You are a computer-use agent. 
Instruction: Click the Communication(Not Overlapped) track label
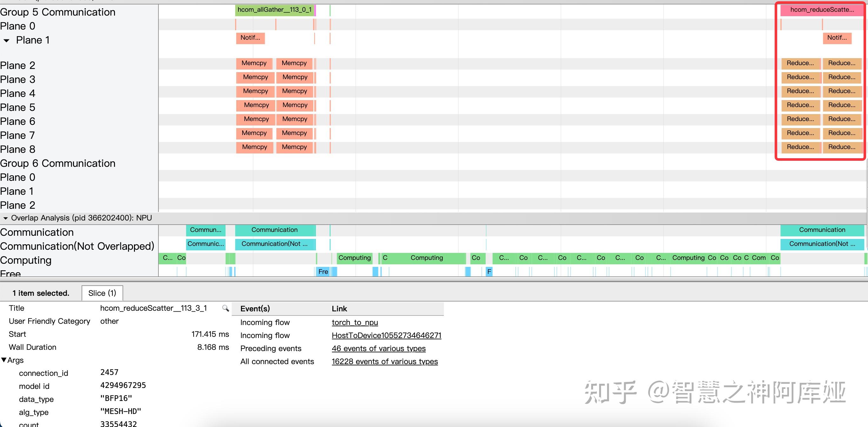point(77,246)
